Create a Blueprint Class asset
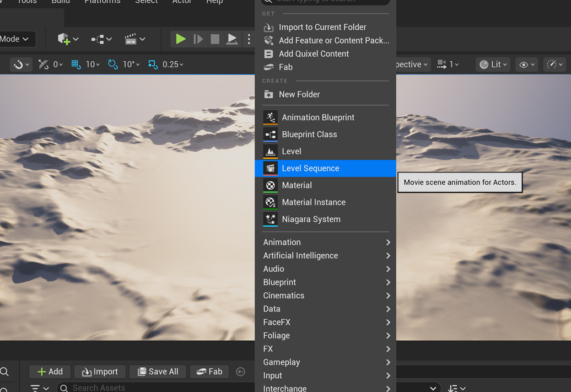Image resolution: width=571 pixels, height=392 pixels. [x=326, y=135]
